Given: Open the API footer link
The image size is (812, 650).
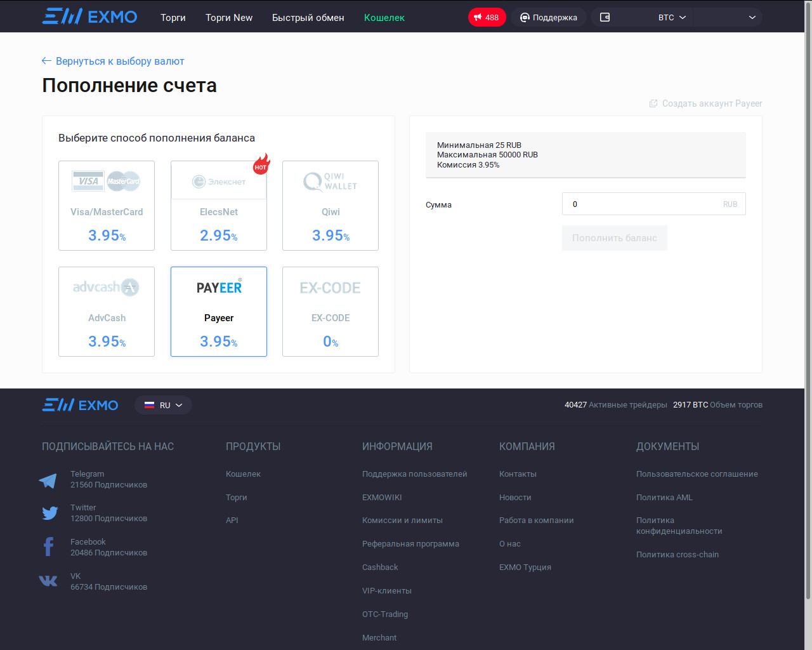Looking at the screenshot, I should click(232, 521).
